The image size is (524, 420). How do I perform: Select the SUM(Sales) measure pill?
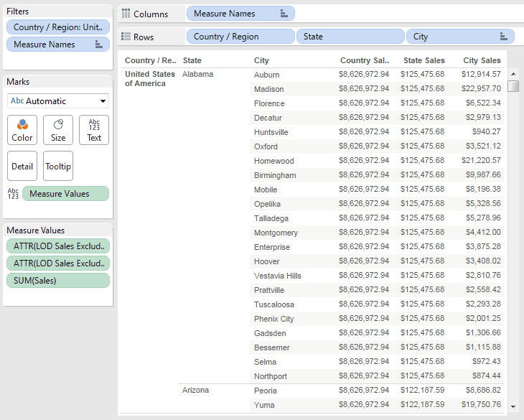58,280
